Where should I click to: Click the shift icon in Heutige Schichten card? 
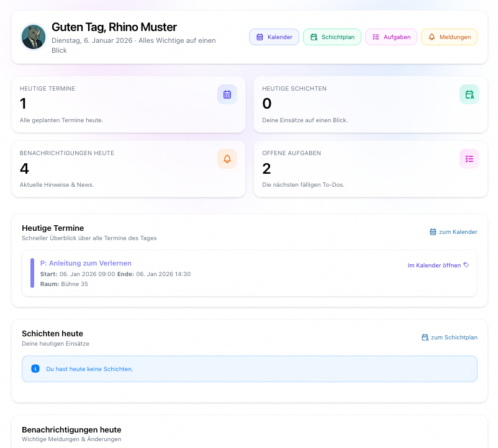click(469, 94)
